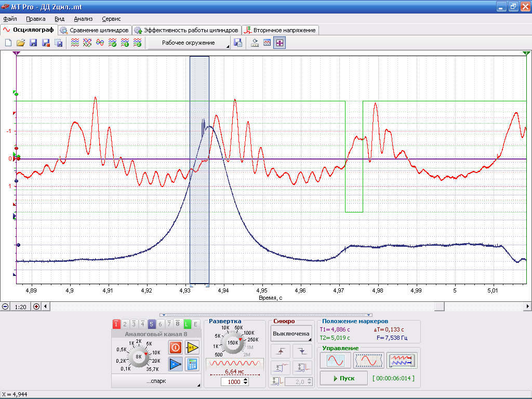Click the horizontal time scrollbar thumb
Viewport: 532px width, 399px height.
pyautogui.click(x=440, y=307)
